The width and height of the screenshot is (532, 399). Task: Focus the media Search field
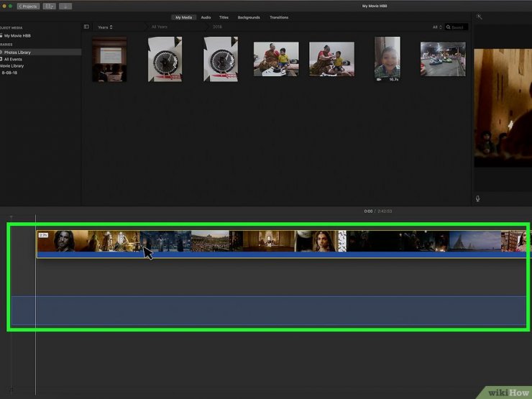pos(457,27)
